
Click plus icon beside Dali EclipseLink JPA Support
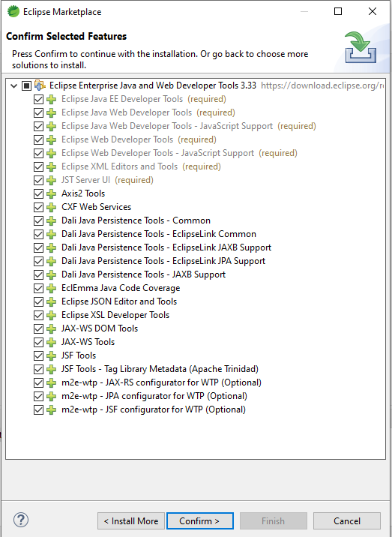52,261
